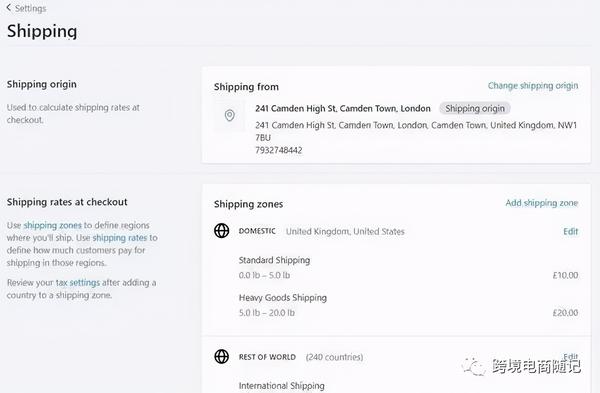Click the Shipping origin badge
This screenshot has width=600, height=393.
pyautogui.click(x=474, y=108)
